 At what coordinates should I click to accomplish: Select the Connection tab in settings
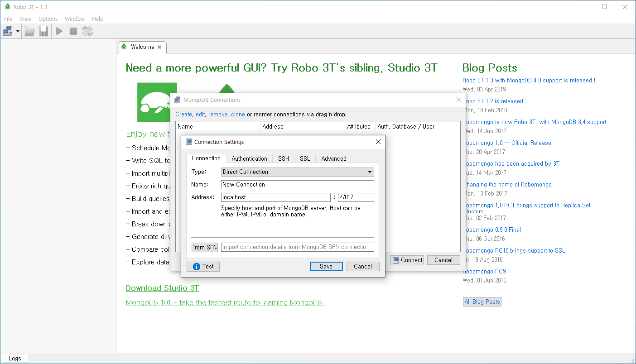pos(206,158)
